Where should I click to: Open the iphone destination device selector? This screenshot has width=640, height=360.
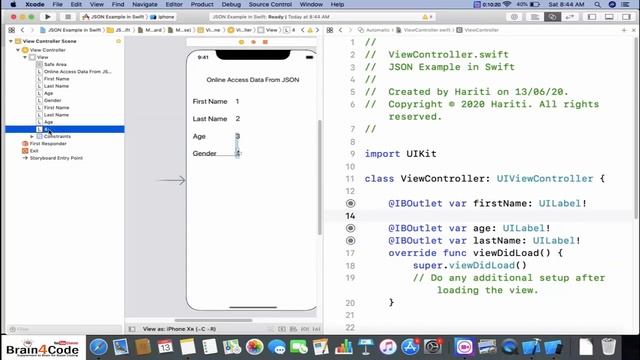(x=162, y=17)
